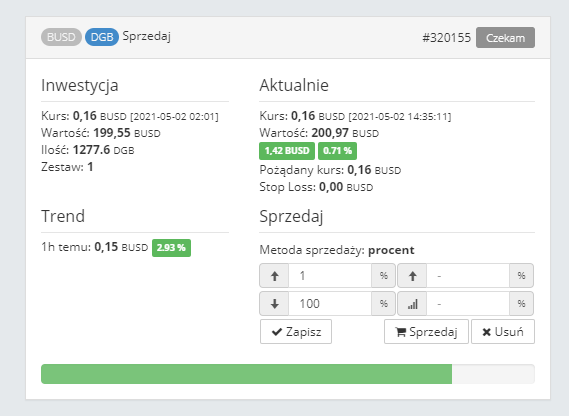Image resolution: width=569 pixels, height=416 pixels.
Task: Click the up arrow icon beside value 1
Action: point(274,276)
